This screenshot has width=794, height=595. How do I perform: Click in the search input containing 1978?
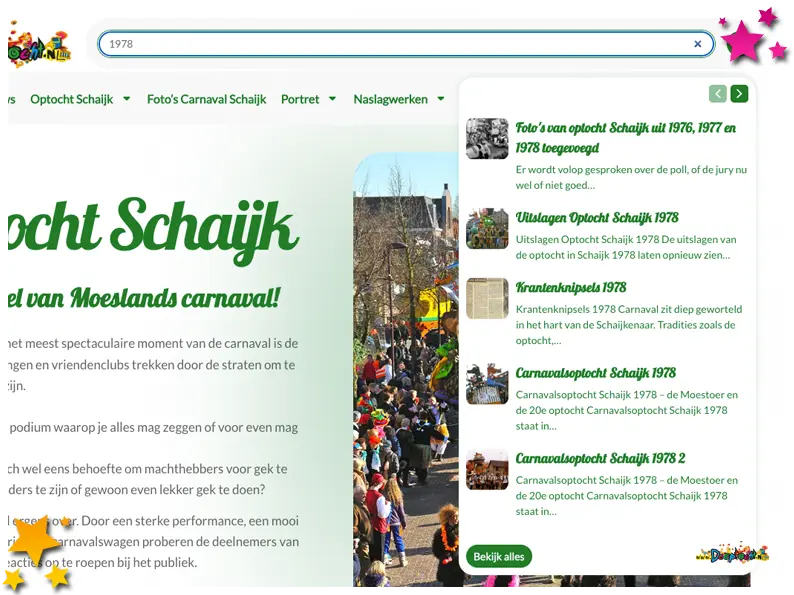click(x=400, y=44)
